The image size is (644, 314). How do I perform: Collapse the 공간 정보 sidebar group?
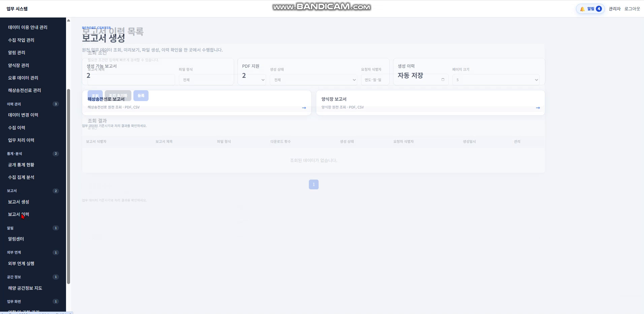(33, 277)
